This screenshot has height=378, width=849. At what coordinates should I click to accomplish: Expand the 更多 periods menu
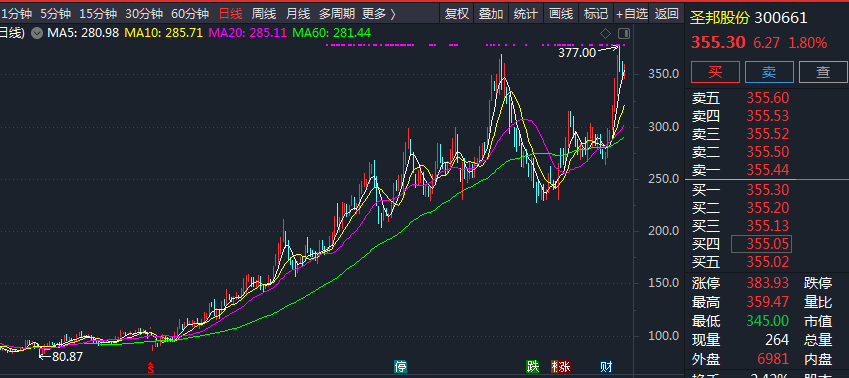[x=379, y=14]
